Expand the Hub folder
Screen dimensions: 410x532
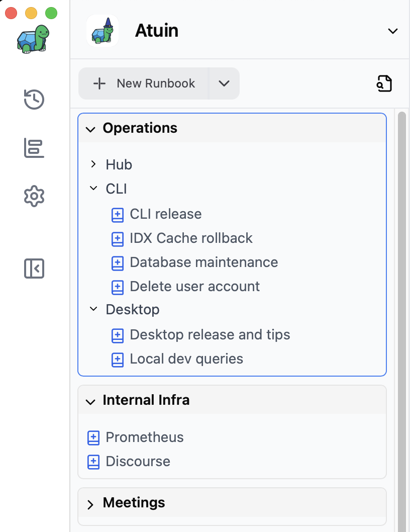coord(93,164)
